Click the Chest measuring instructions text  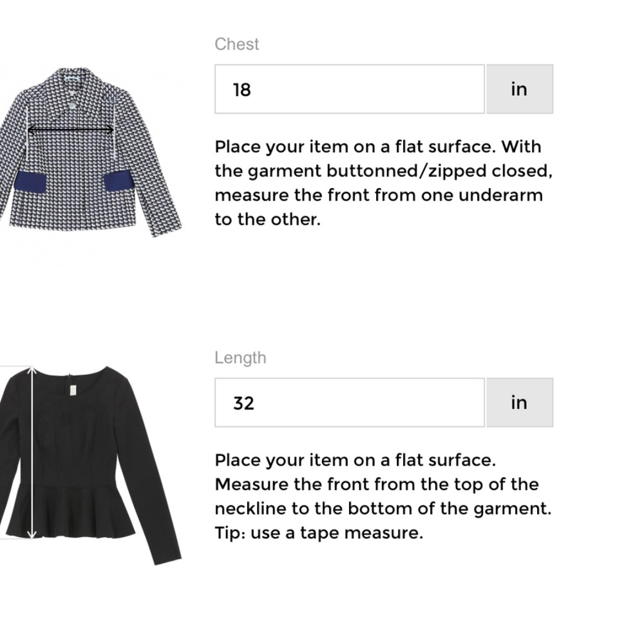tap(380, 183)
